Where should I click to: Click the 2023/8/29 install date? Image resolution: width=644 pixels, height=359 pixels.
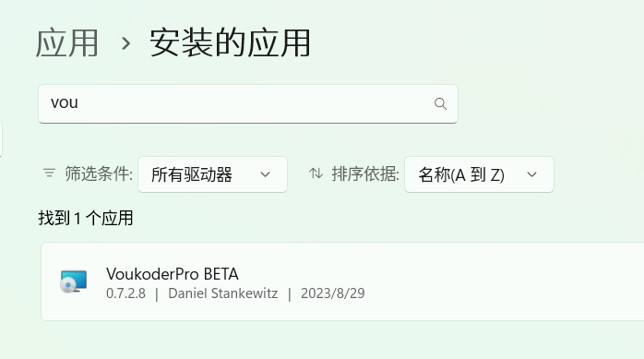click(x=333, y=293)
